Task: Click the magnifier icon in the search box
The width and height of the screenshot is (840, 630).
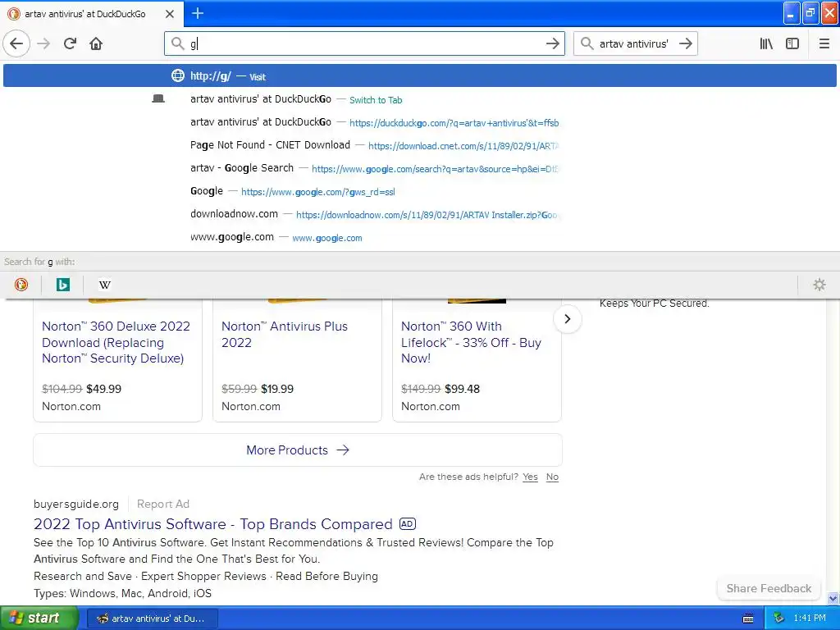Action: tap(587, 43)
